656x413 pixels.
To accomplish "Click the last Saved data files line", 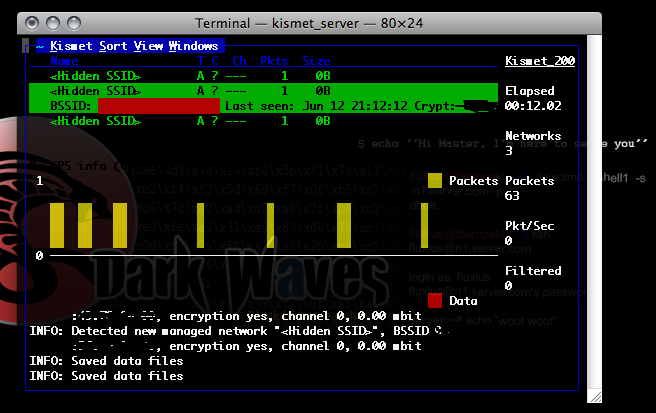I will click(106, 376).
